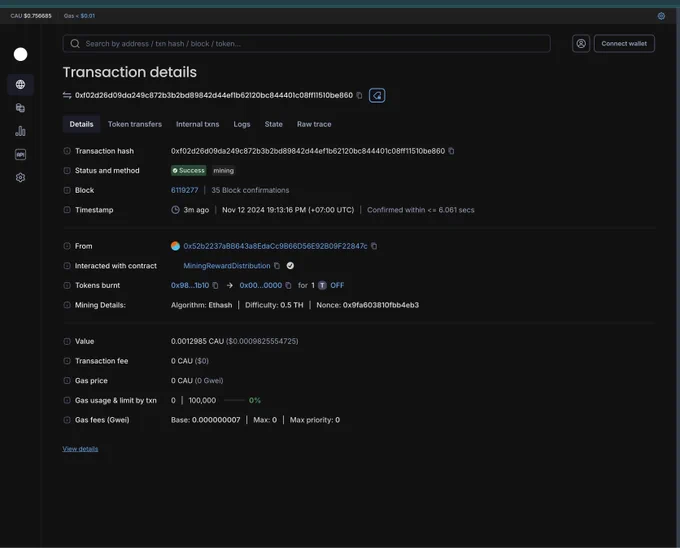Click the info icon beside Transaction hash
Viewport: 680px width, 548px height.
67,151
